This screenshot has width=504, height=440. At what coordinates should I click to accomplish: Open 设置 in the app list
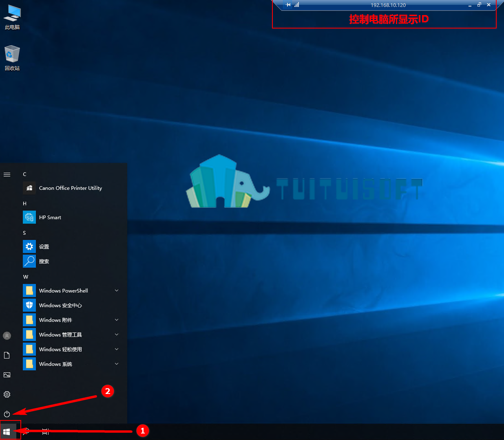(73, 247)
